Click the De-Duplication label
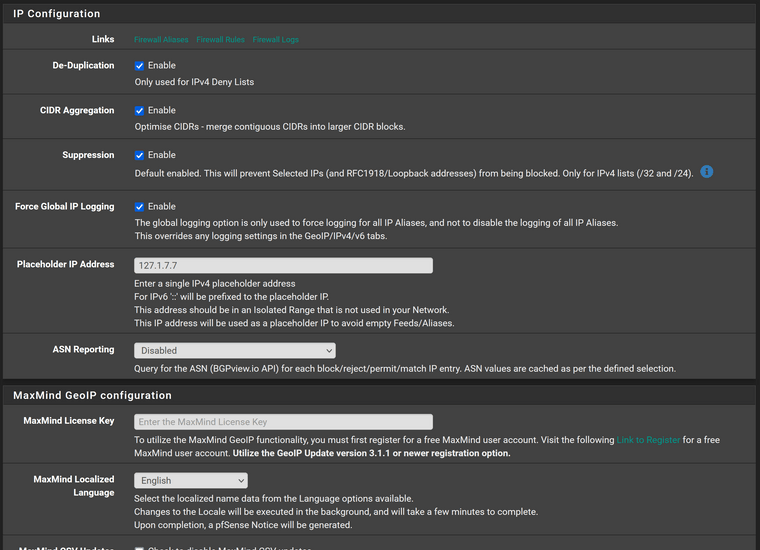 click(x=83, y=65)
